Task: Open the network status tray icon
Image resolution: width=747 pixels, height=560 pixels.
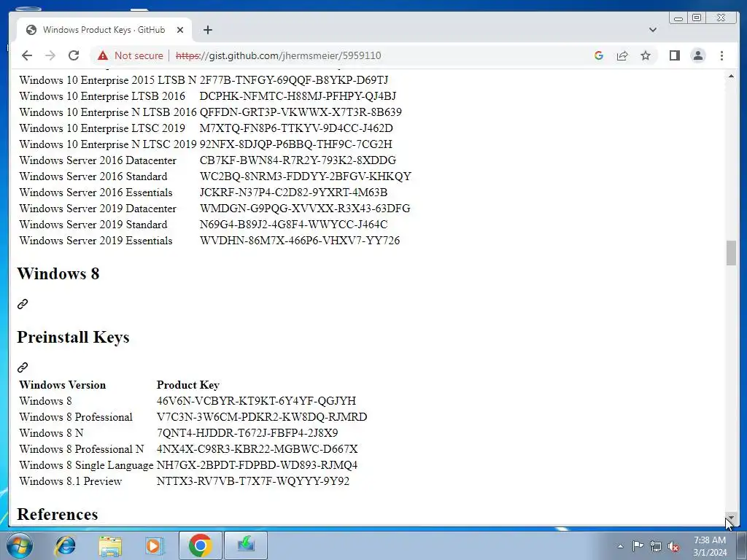Action: pos(656,546)
